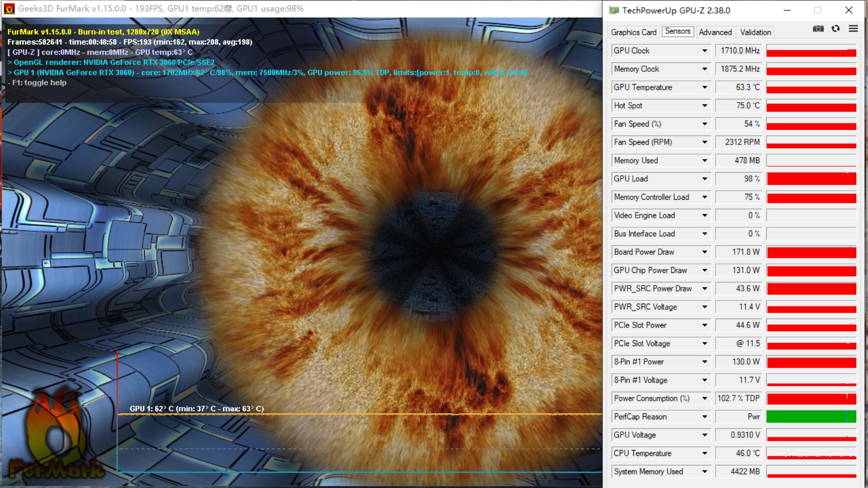Image resolution: width=868 pixels, height=488 pixels.
Task: Click the FurMark flame icon in title bar
Action: tap(9, 9)
